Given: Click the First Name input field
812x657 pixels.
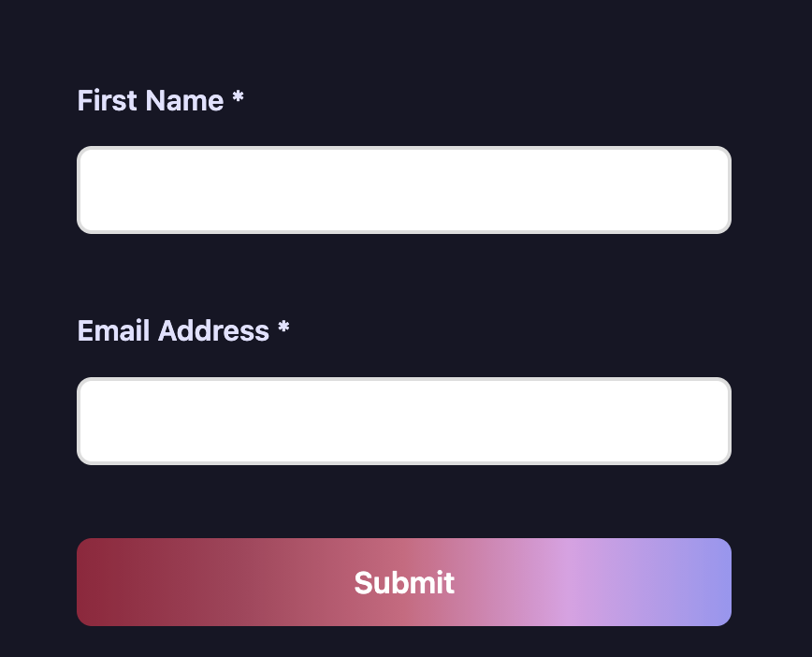Looking at the screenshot, I should pos(403,190).
